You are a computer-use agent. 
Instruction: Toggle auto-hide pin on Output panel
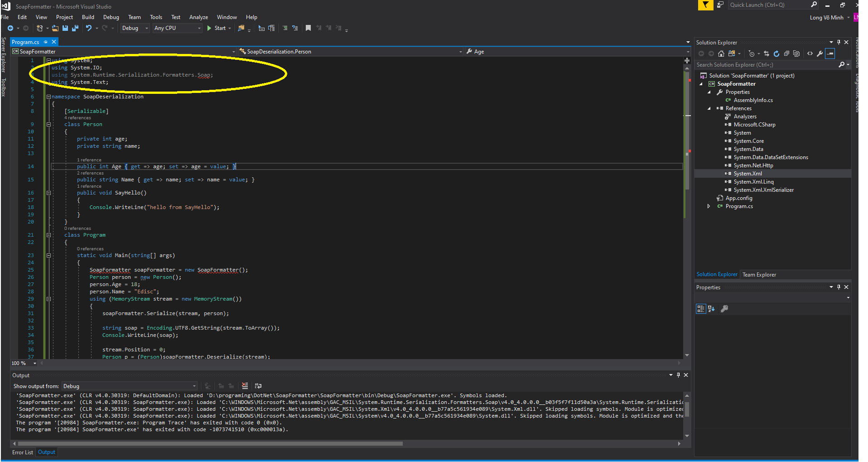coord(678,375)
